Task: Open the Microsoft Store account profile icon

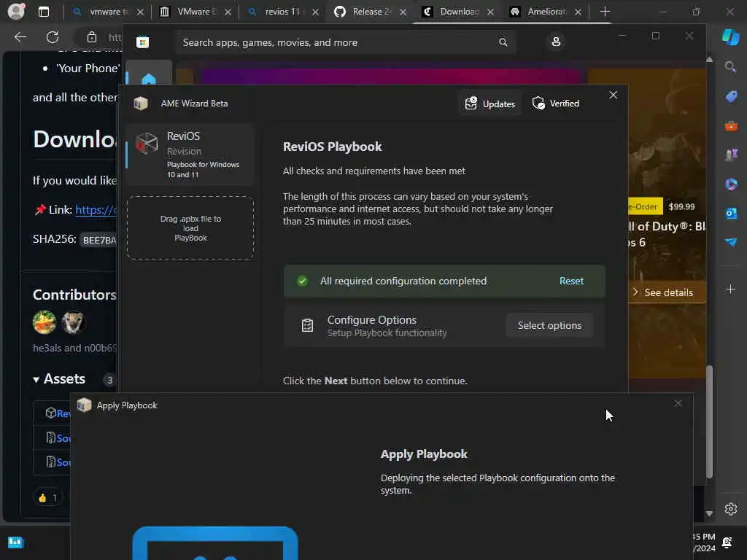Action: coord(555,42)
